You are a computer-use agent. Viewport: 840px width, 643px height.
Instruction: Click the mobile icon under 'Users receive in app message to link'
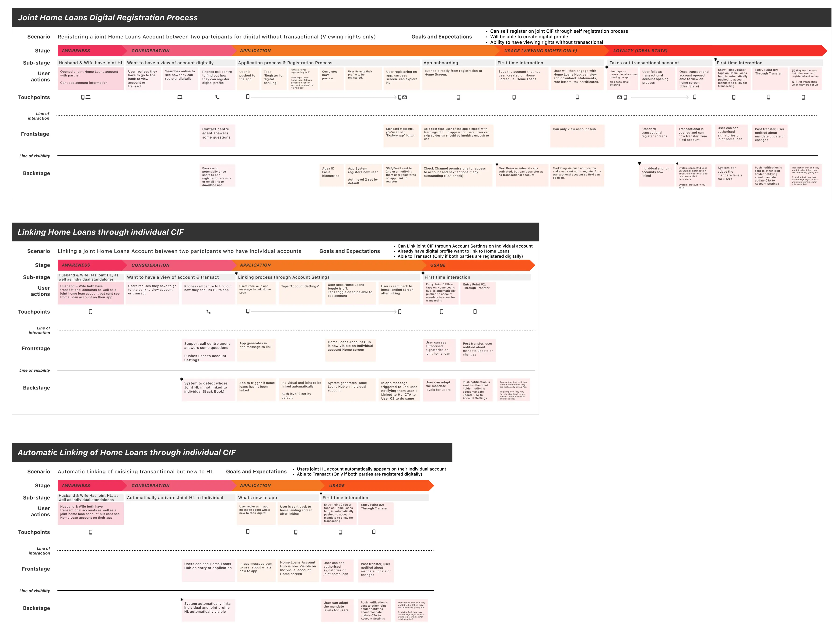tap(248, 311)
